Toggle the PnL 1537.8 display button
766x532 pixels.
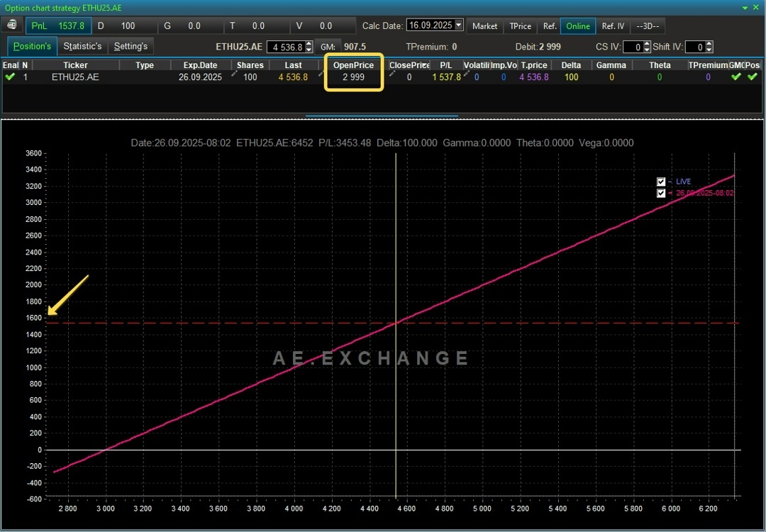58,26
